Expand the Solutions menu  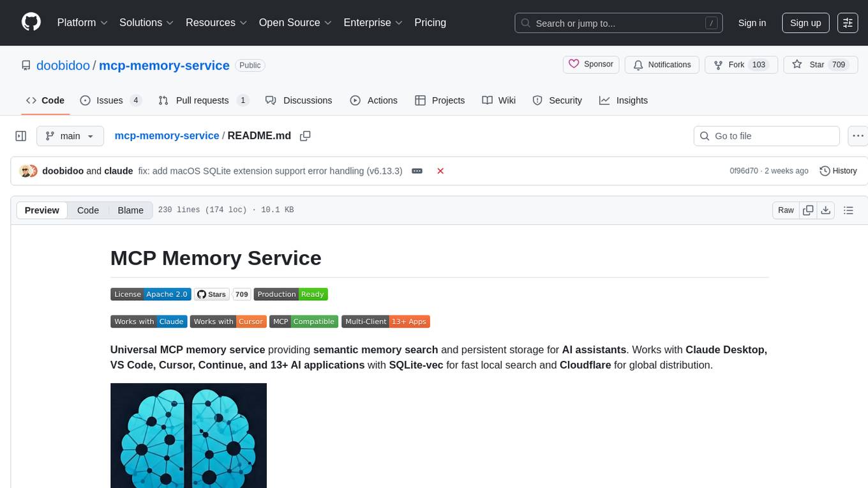(x=147, y=22)
